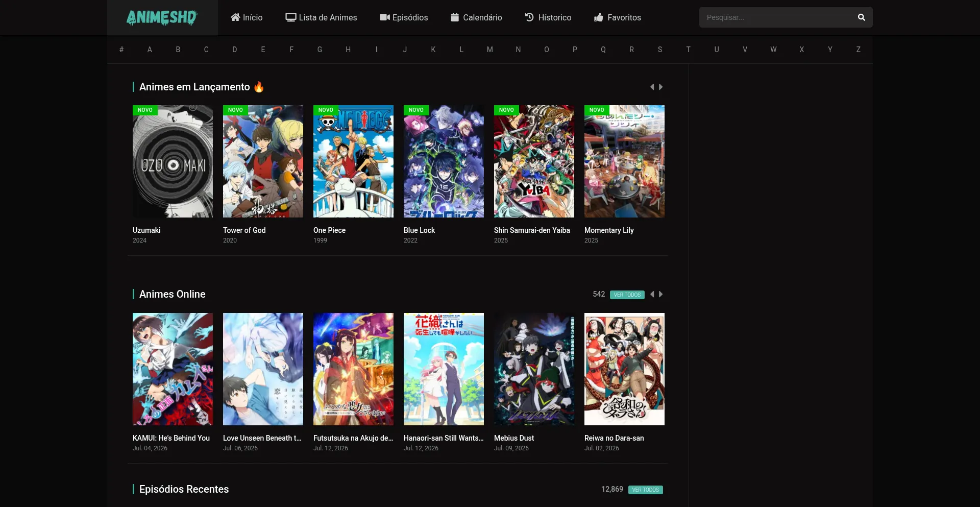Open the Favoritos page
Screen dimensions: 980x507
[x=618, y=17]
